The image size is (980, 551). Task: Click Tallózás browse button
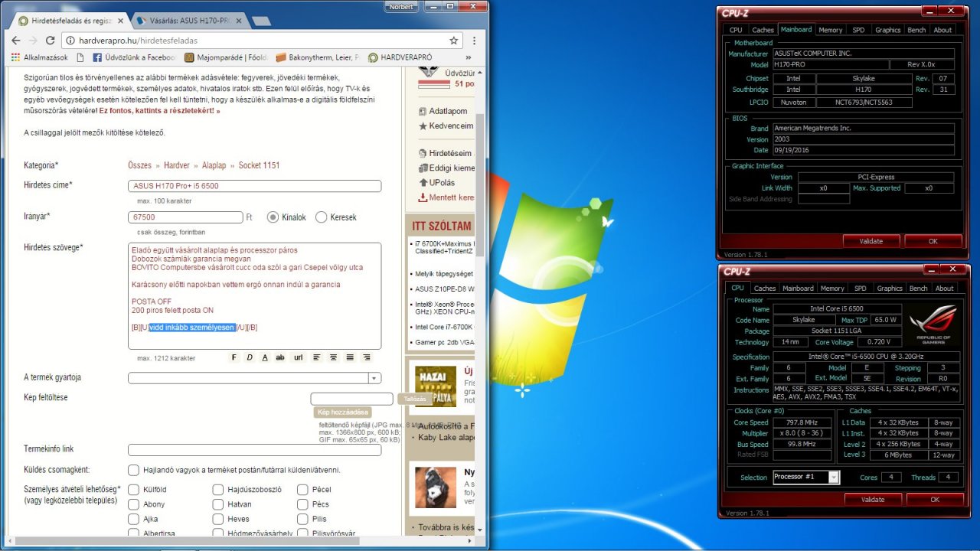point(414,399)
